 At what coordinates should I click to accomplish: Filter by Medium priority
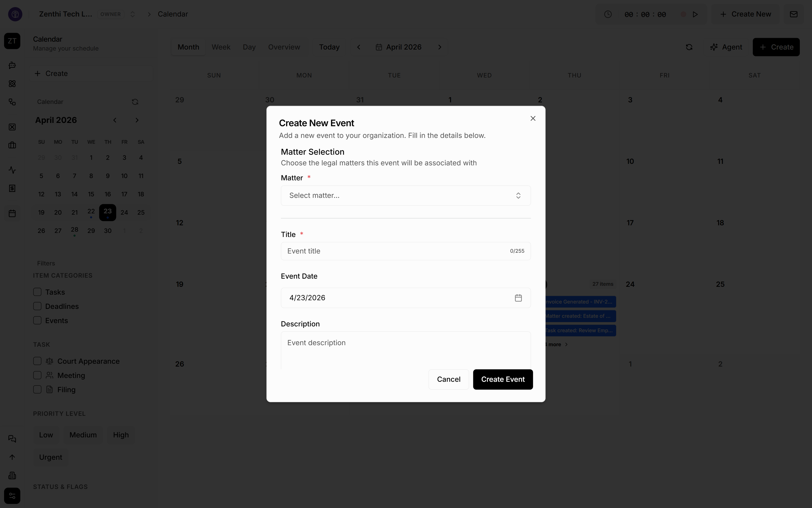click(x=83, y=435)
